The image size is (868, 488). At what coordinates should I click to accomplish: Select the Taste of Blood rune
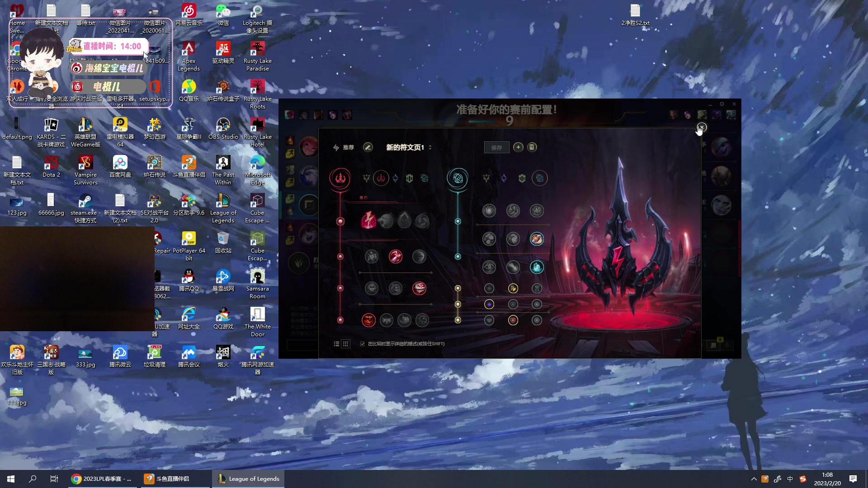[x=396, y=257]
